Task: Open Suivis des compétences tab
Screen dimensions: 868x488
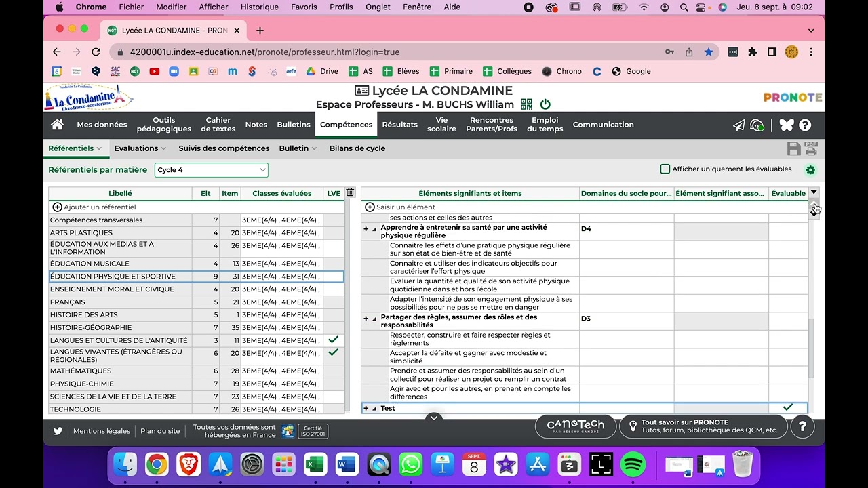Action: tap(224, 148)
